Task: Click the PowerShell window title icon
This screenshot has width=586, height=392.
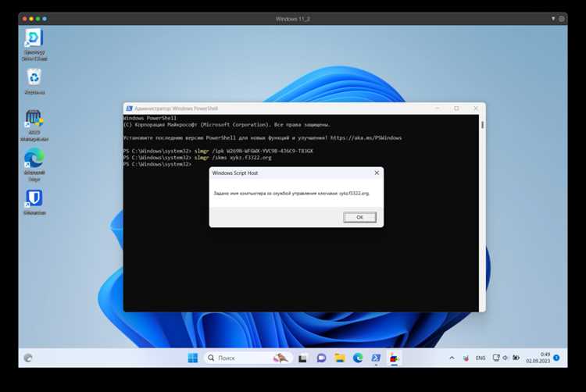Action: [x=129, y=109]
